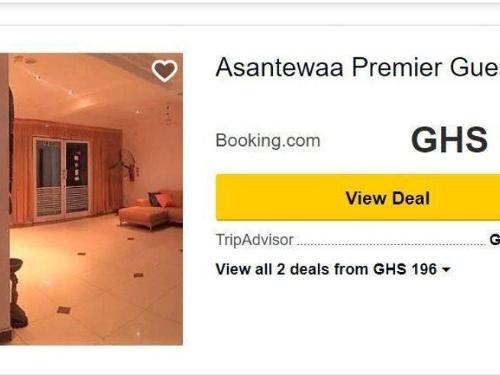
Task: Save hotel with the heart icon
Action: (164, 71)
